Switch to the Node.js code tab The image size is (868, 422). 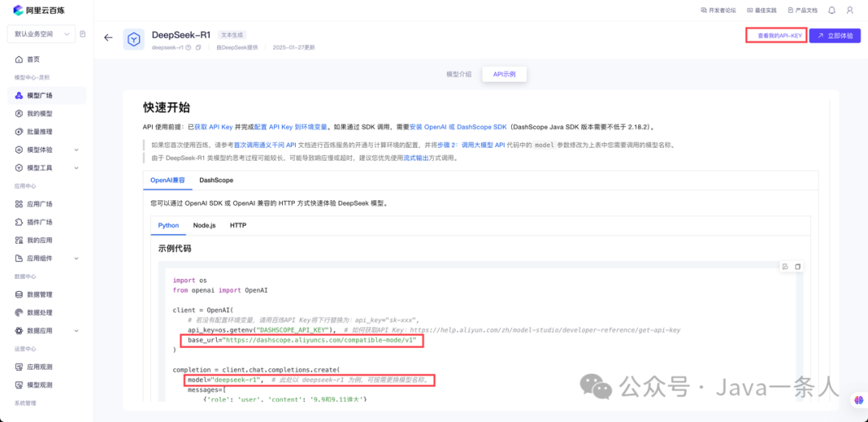204,225
